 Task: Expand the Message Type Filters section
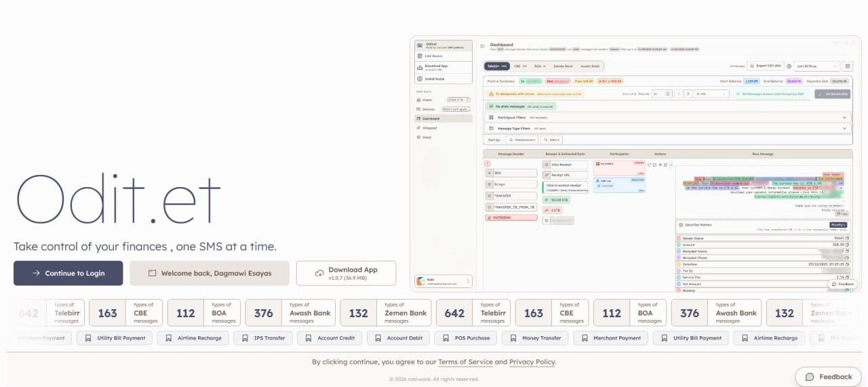668,127
